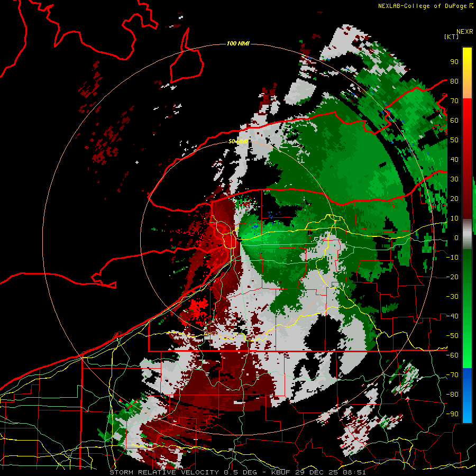Click the positive 80 knot scale label
This screenshot has width=476, height=476.
(454, 81)
